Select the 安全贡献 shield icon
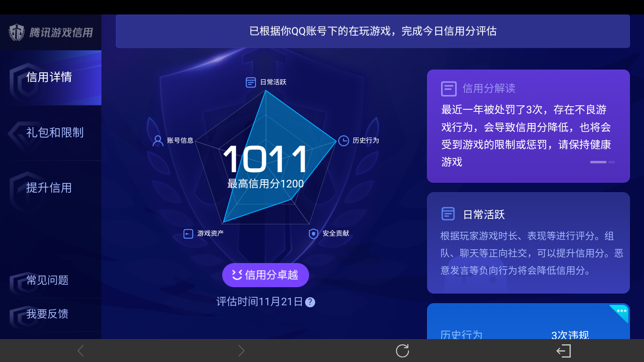The image size is (644, 362). coord(313,234)
